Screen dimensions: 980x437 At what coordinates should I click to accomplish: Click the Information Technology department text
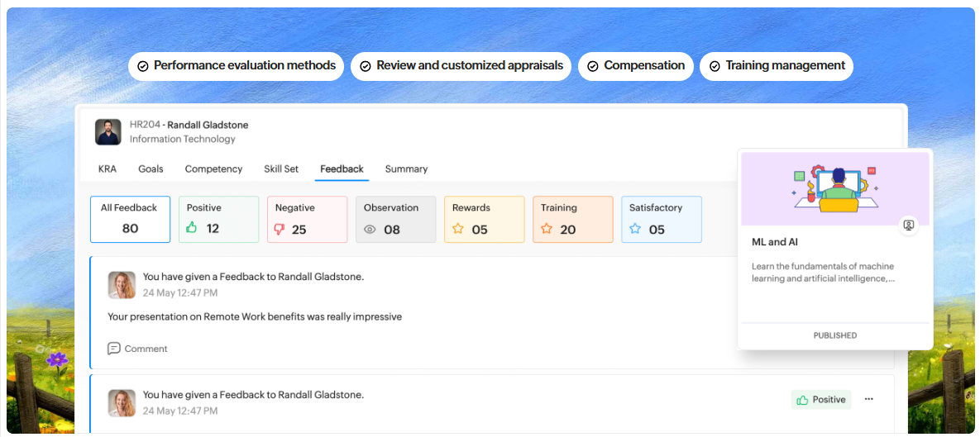point(183,140)
